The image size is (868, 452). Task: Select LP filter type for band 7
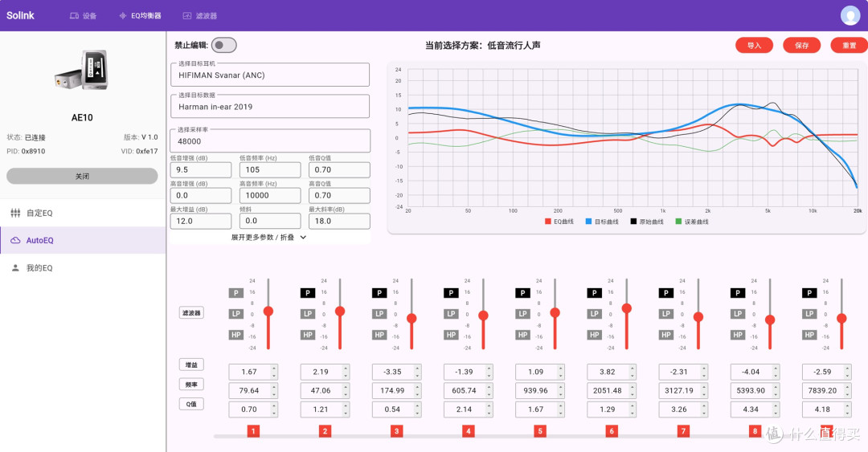pyautogui.click(x=666, y=314)
